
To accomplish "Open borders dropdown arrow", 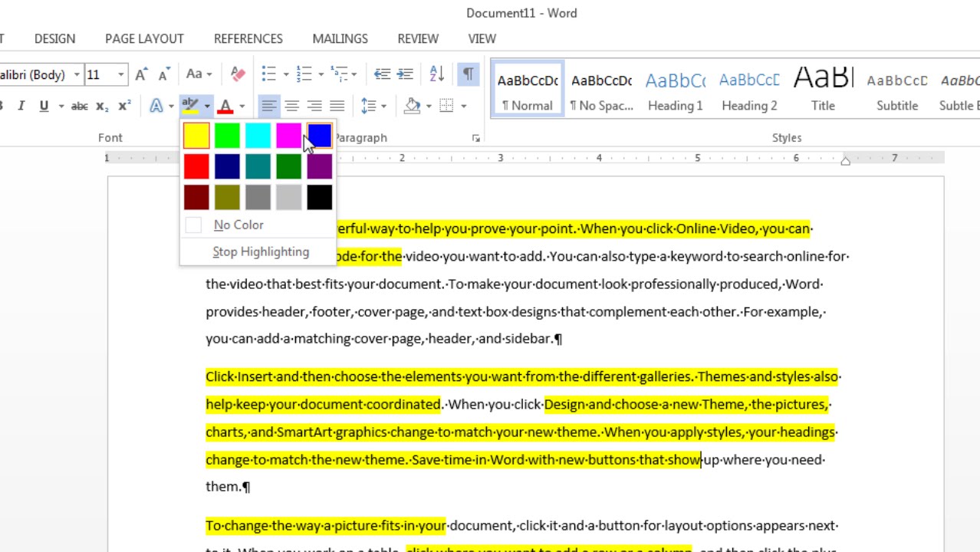I will [463, 106].
